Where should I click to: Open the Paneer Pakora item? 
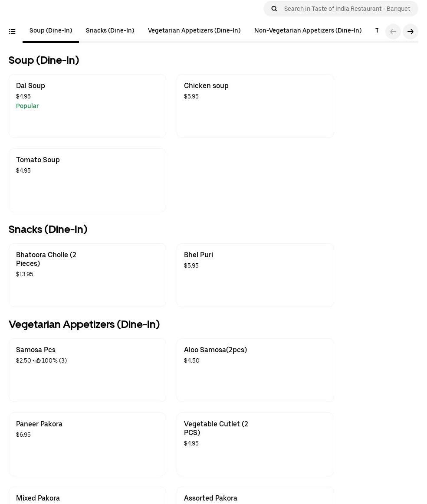click(x=87, y=444)
